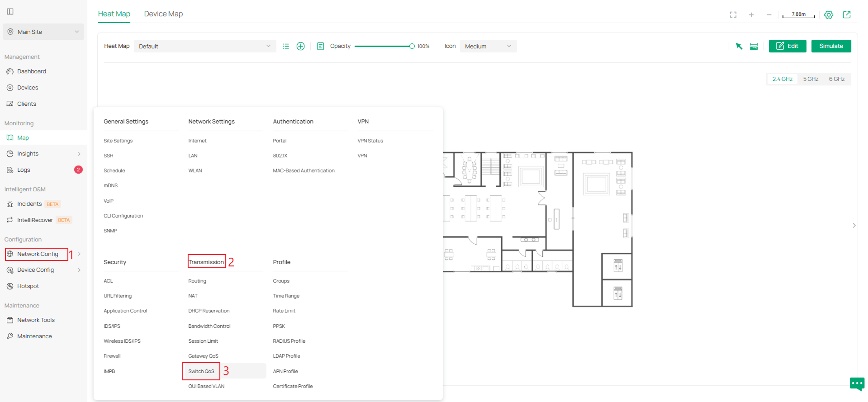Open the Session Limit link
This screenshot has height=402, width=868.
coord(203,341)
